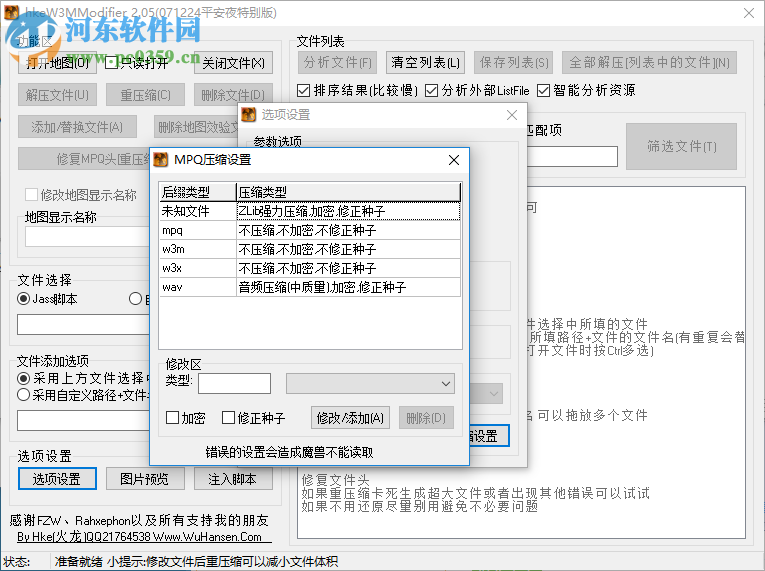
Task: Click the 后缀类型 column header
Action: (198, 192)
